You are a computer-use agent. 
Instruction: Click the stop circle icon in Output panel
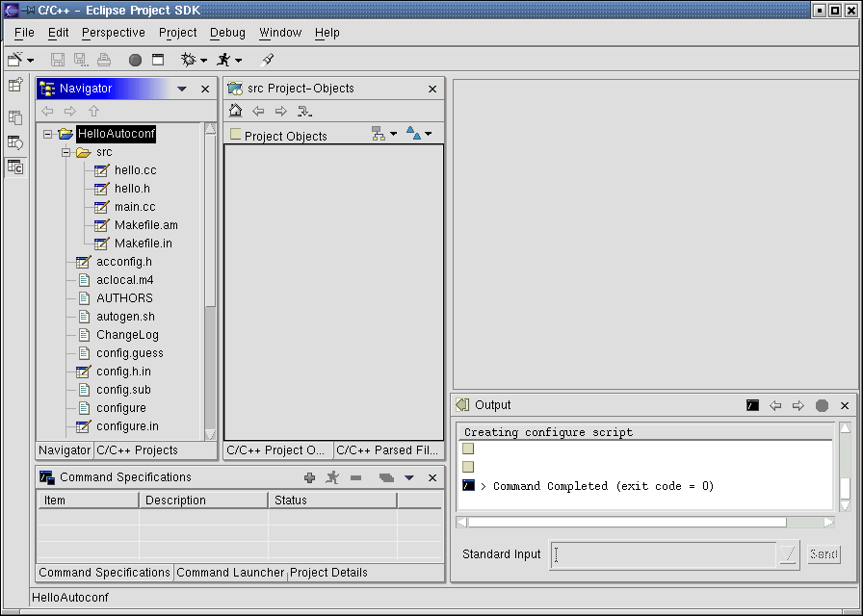822,406
